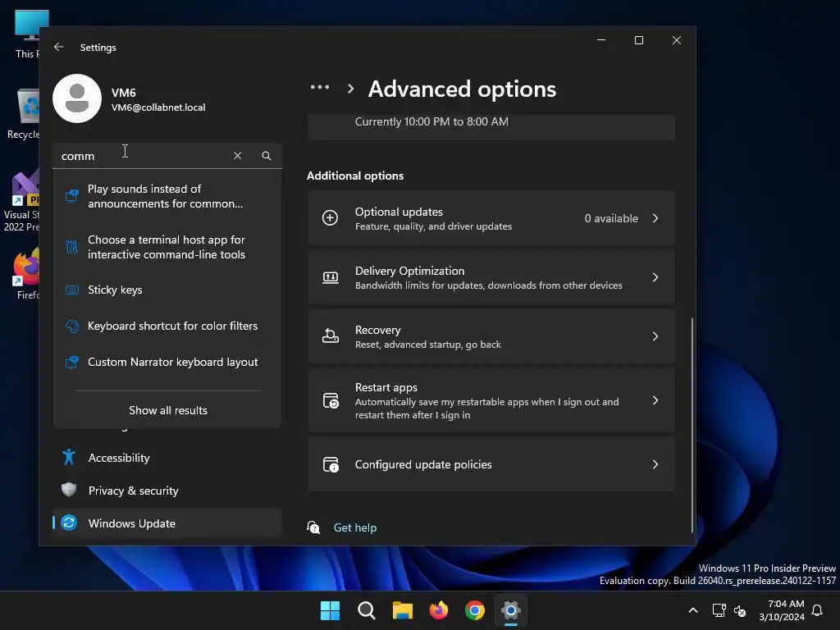Screen dimensions: 840x630
Task: Launch Google Chrome from the taskbar
Action: tap(475, 610)
